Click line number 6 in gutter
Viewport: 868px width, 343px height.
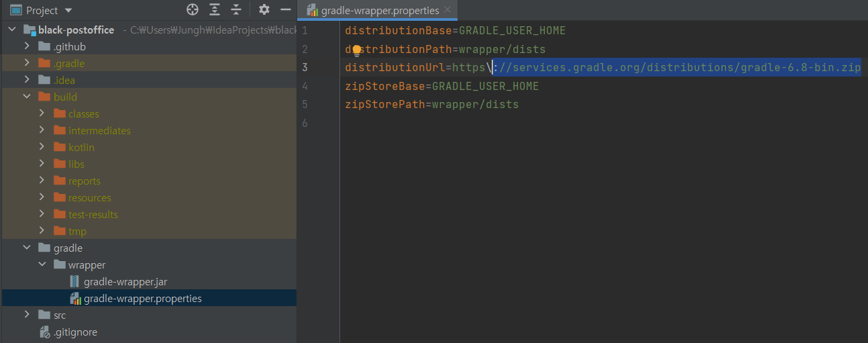tap(305, 124)
